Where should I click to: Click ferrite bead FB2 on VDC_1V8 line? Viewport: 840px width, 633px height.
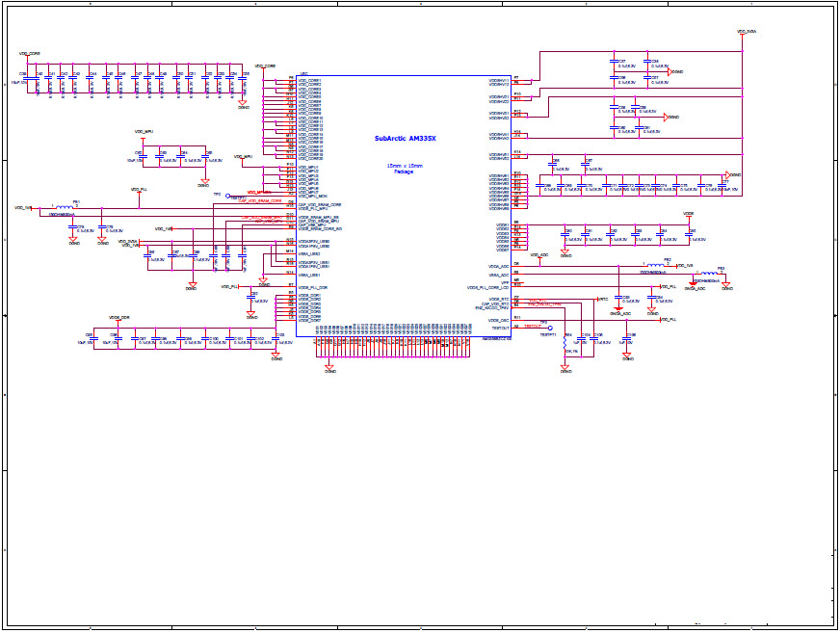point(656,264)
